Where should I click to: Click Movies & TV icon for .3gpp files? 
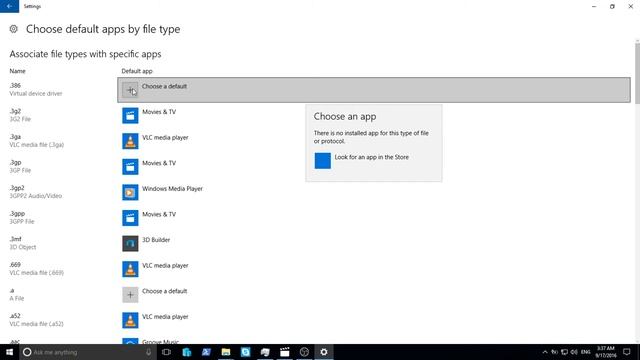pos(130,218)
